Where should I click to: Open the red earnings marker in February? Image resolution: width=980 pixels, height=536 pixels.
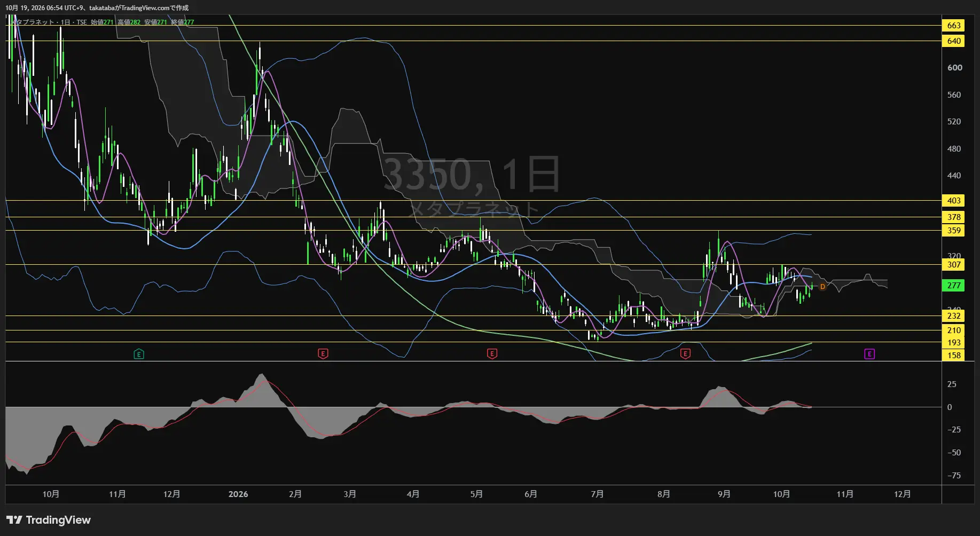(x=323, y=353)
